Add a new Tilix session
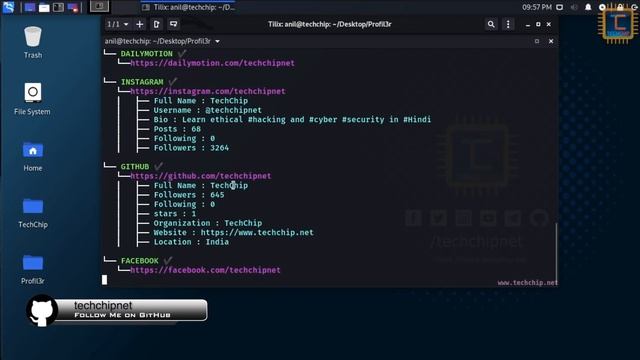This screenshot has width=640, height=360. coord(140,24)
